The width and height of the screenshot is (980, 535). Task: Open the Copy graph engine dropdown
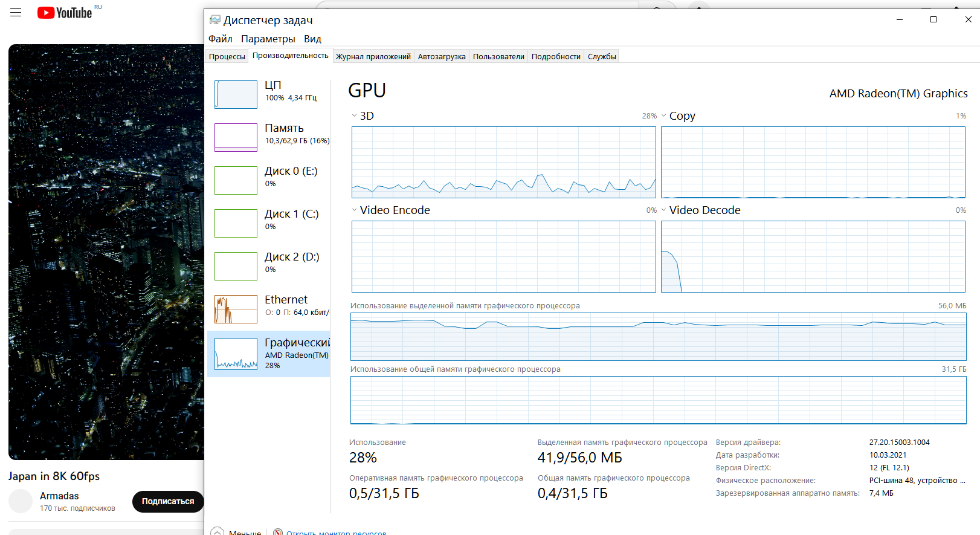[x=664, y=115]
